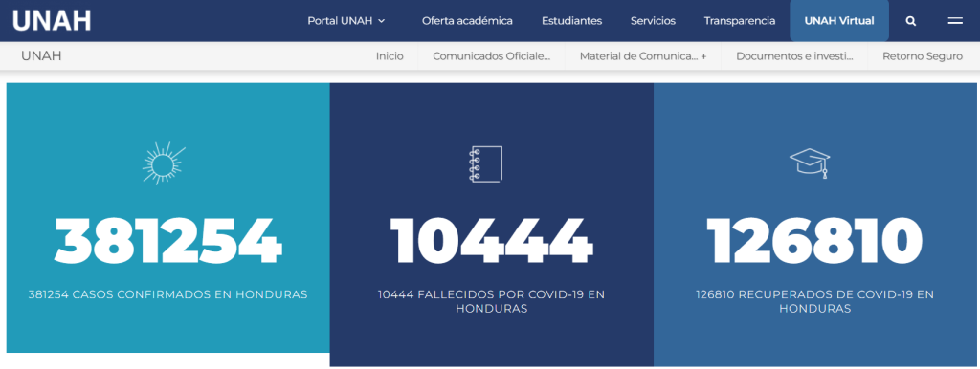Click the UNAH logo

click(x=52, y=21)
